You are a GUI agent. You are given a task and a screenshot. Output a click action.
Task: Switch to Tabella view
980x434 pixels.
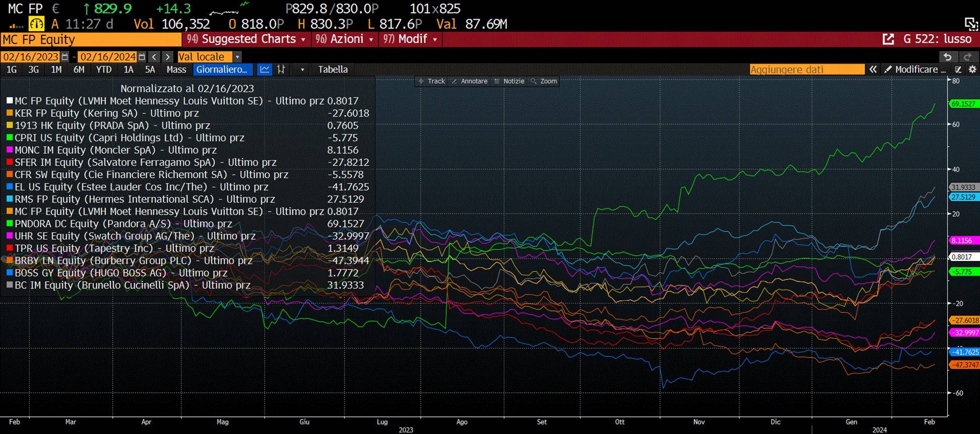pos(333,70)
